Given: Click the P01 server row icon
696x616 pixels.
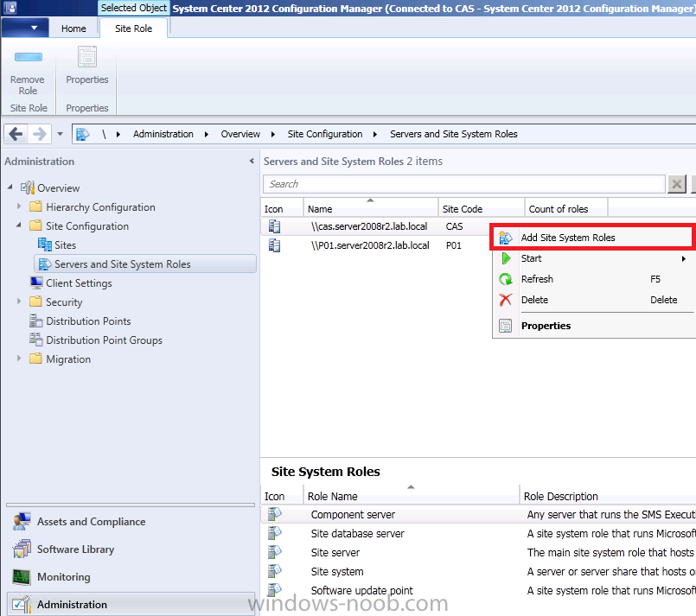Looking at the screenshot, I should [x=274, y=245].
